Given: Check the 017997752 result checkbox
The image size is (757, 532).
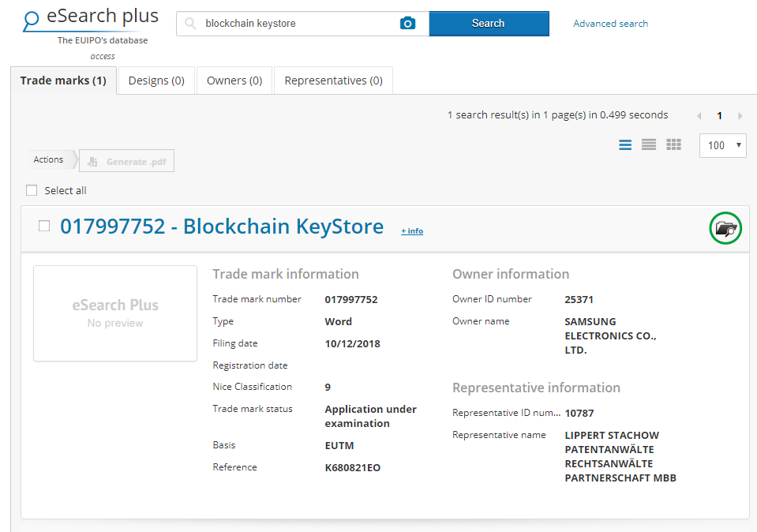Looking at the screenshot, I should pyautogui.click(x=44, y=226).
